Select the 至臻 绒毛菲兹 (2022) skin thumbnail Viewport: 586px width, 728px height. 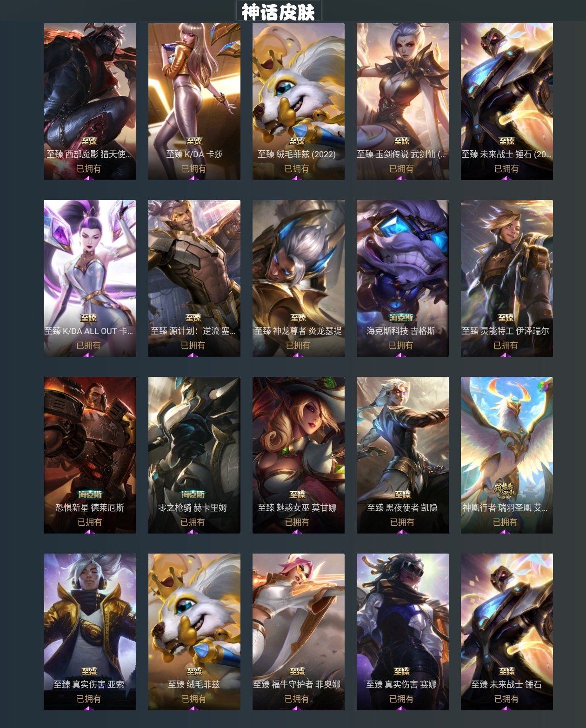click(x=299, y=101)
